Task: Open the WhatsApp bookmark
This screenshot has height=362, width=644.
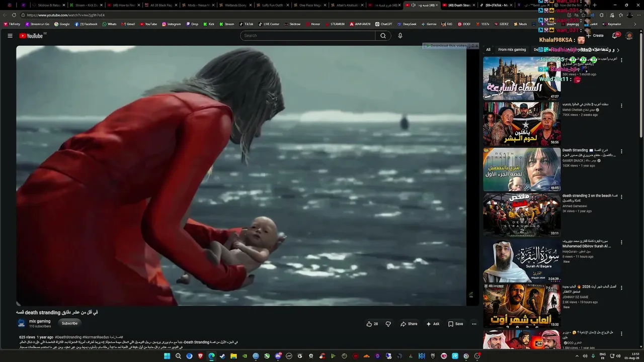Action: [109, 24]
